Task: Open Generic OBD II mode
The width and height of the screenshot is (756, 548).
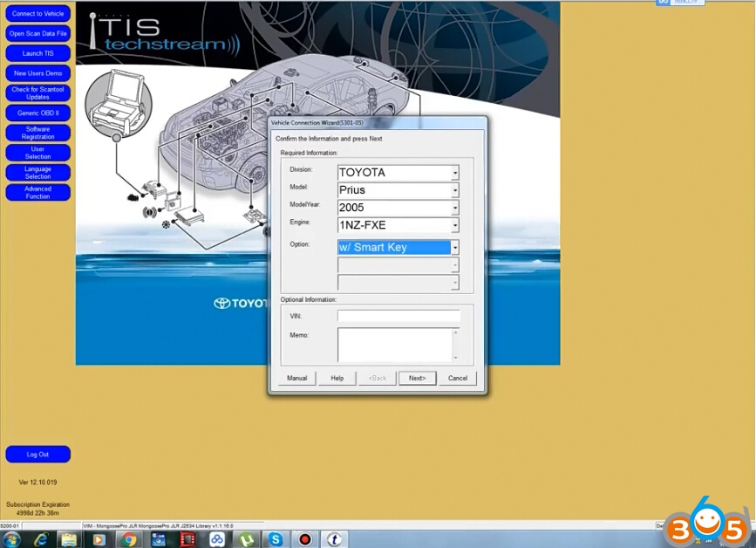Action: point(38,113)
